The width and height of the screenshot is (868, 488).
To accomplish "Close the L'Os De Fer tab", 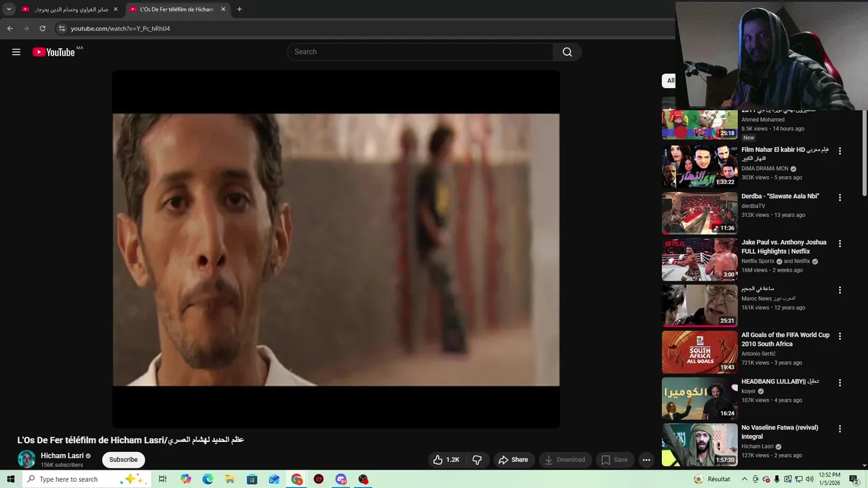I will tap(223, 9).
